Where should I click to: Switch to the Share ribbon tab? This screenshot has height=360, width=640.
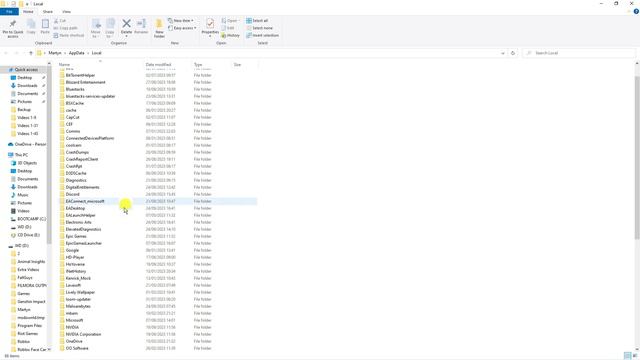[48, 12]
